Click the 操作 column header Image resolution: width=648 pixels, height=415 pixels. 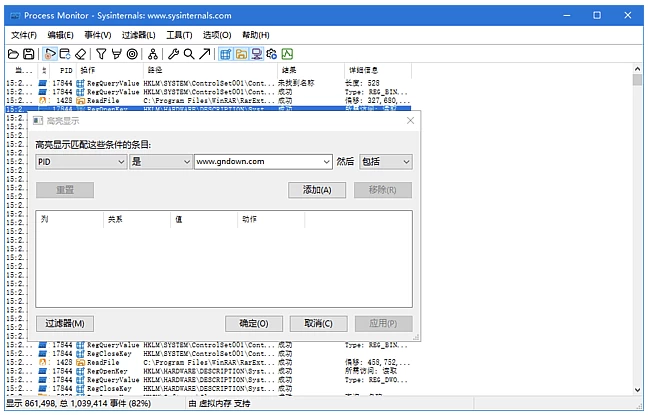[x=110, y=70]
